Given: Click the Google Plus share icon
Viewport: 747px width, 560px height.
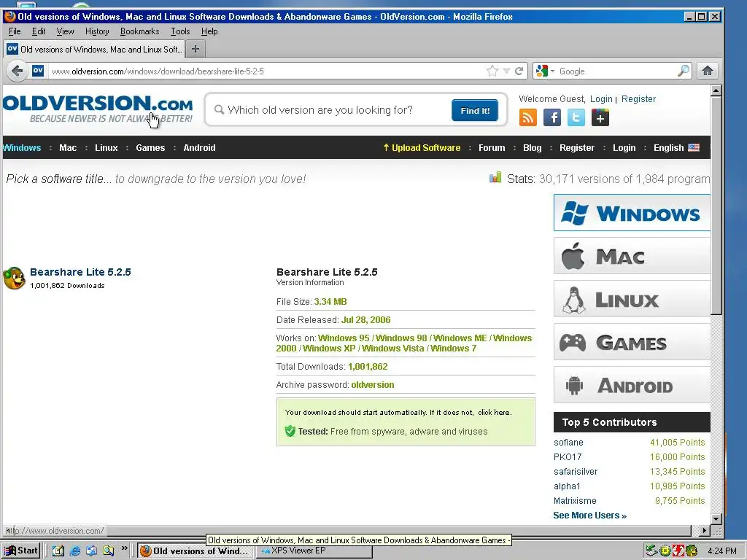Looking at the screenshot, I should click(x=600, y=117).
